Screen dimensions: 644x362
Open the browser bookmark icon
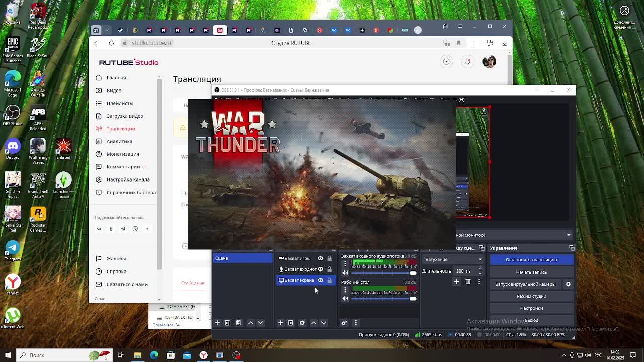click(458, 43)
